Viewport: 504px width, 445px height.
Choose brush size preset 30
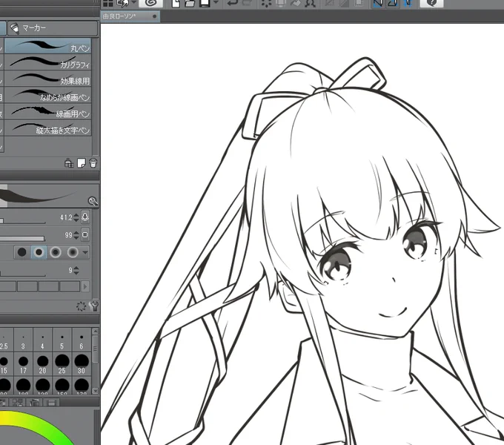[82, 365]
